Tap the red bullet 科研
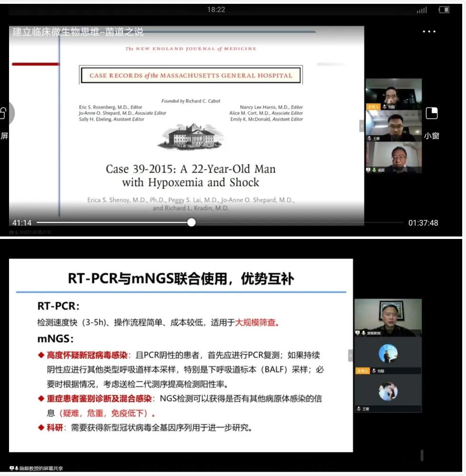Viewport: 466px width, 476px height. tap(55, 428)
